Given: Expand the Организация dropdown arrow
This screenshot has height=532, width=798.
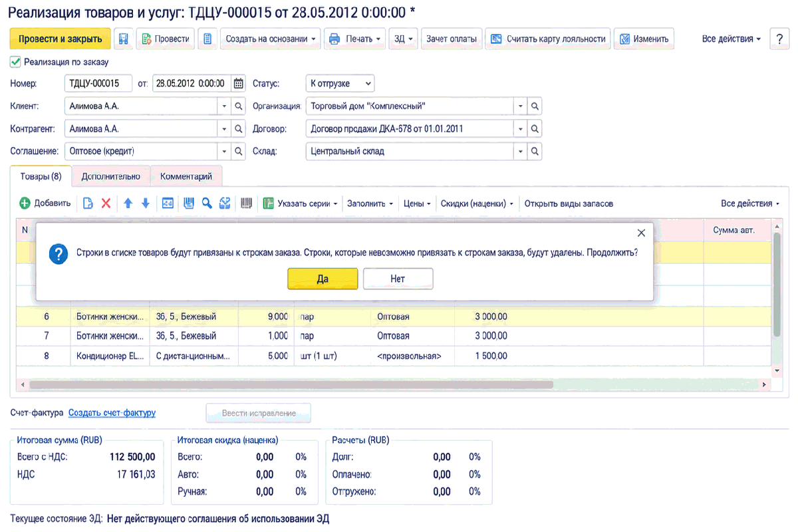Looking at the screenshot, I should (521, 106).
